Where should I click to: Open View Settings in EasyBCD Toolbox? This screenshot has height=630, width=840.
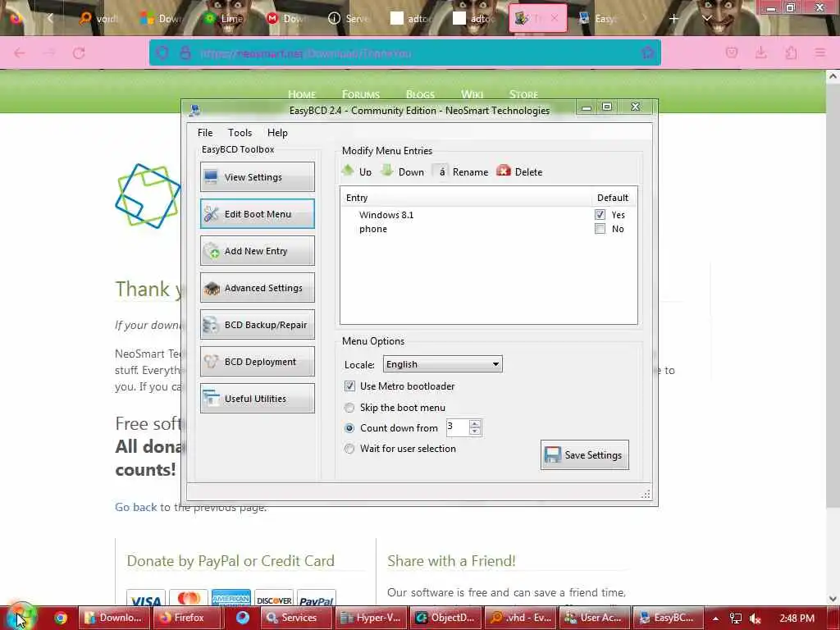tap(257, 177)
